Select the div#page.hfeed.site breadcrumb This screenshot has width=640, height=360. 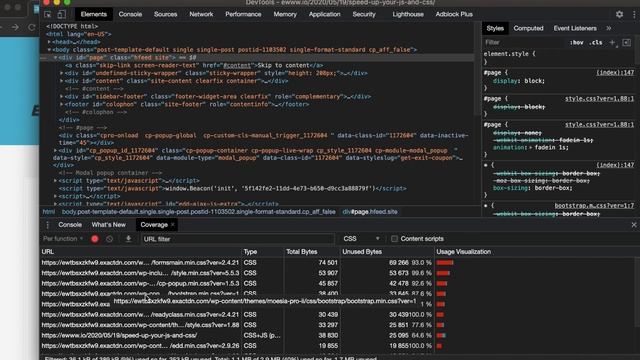click(x=370, y=212)
